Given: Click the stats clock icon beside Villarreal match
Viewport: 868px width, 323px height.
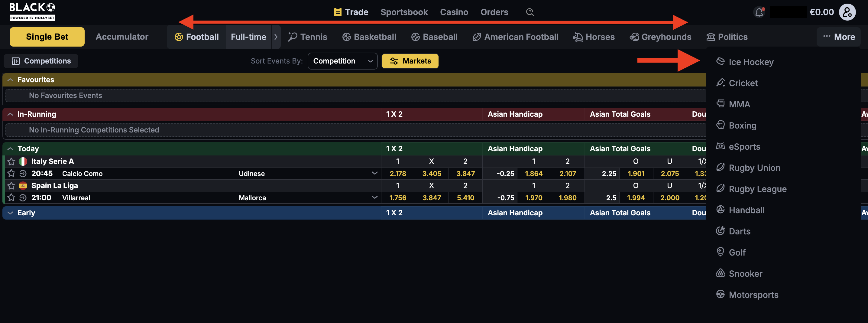Looking at the screenshot, I should point(23,197).
